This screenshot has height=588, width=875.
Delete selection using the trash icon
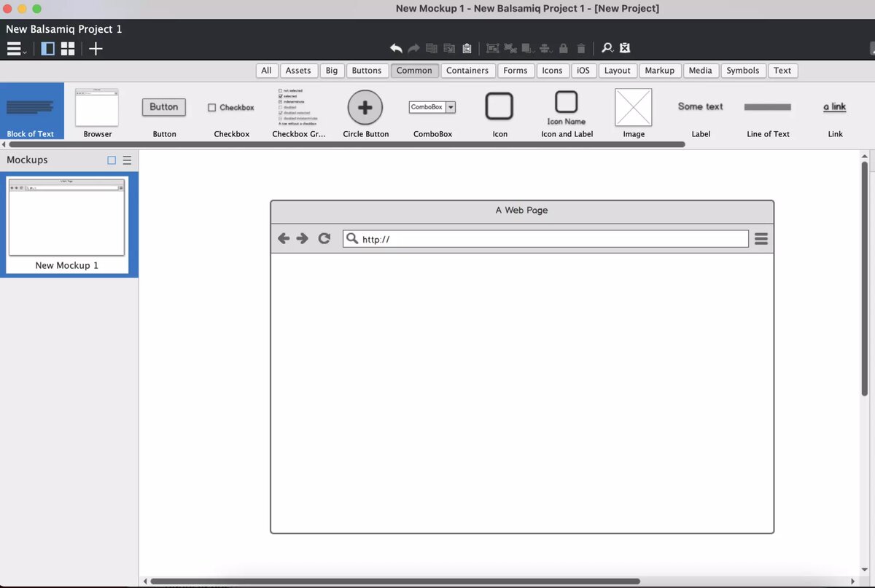[580, 47]
